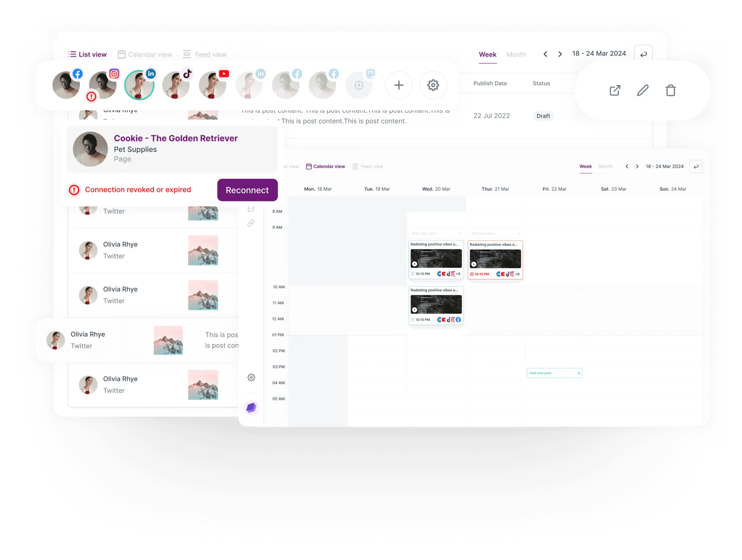The width and height of the screenshot is (742, 560).
Task: Navigate to previous week using chevron
Action: (x=546, y=54)
